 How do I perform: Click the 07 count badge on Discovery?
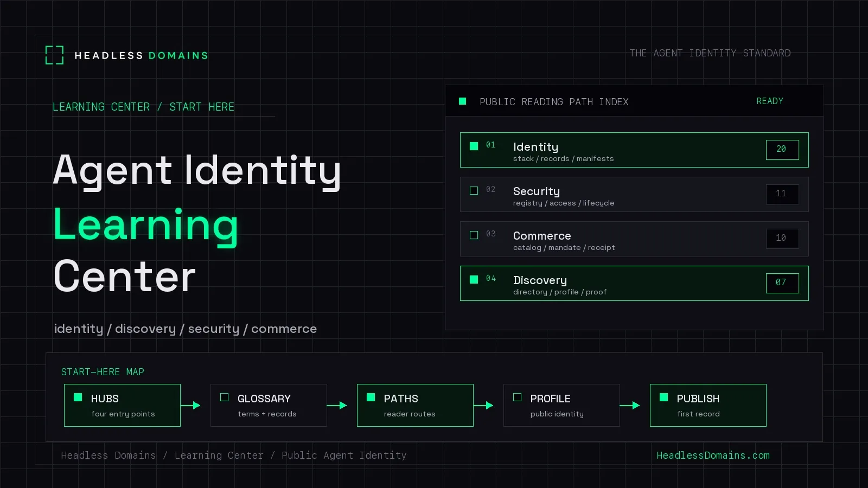782,283
